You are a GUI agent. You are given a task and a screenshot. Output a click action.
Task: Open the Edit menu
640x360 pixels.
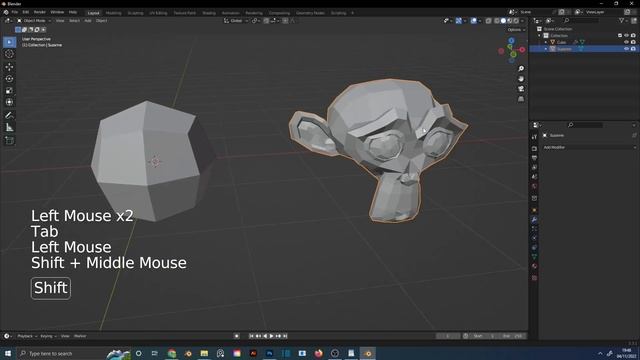pos(26,12)
